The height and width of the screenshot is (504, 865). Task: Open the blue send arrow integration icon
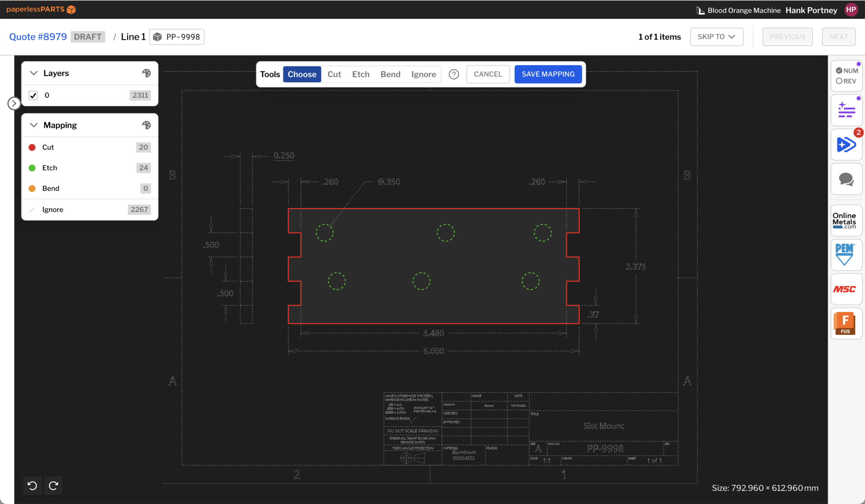click(x=846, y=144)
